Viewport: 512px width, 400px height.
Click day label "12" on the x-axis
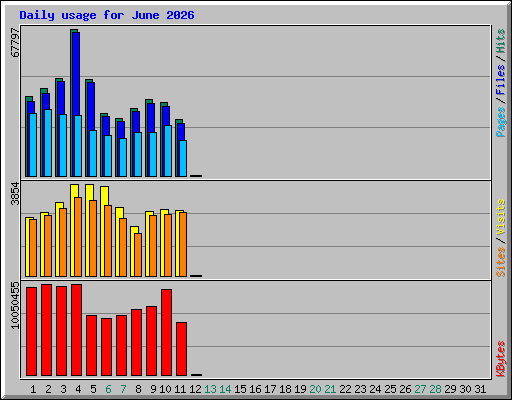[x=195, y=389]
